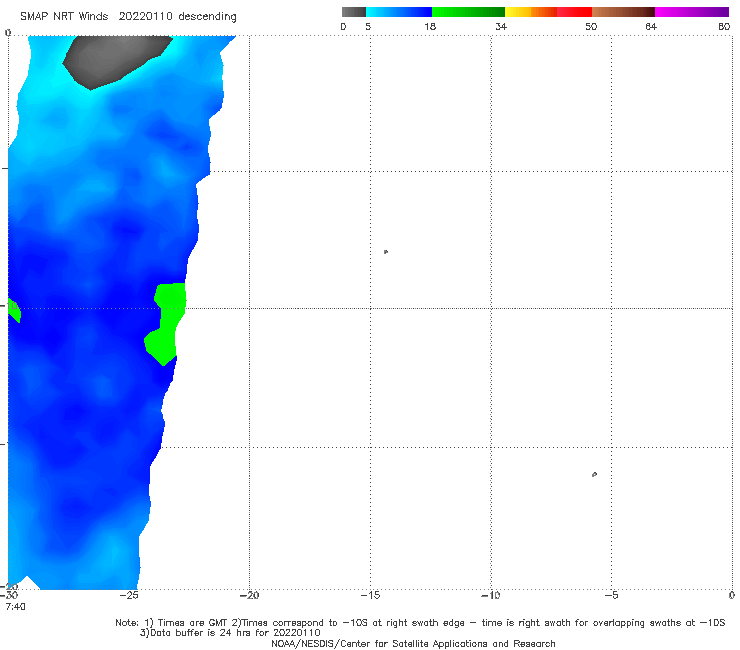Click the longitude label '-5'
The image size is (740, 650).
point(611,595)
